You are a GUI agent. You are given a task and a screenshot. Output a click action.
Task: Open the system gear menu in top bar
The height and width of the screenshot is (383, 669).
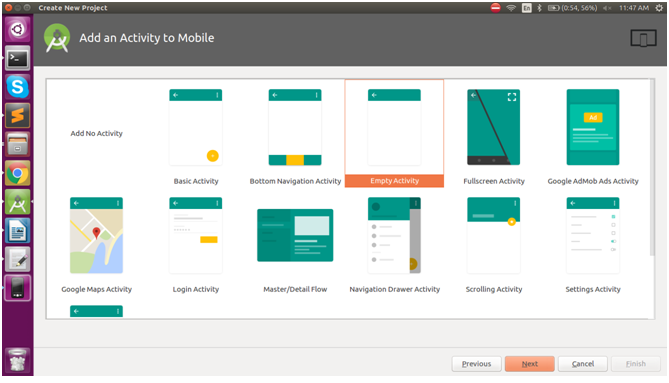(x=659, y=8)
